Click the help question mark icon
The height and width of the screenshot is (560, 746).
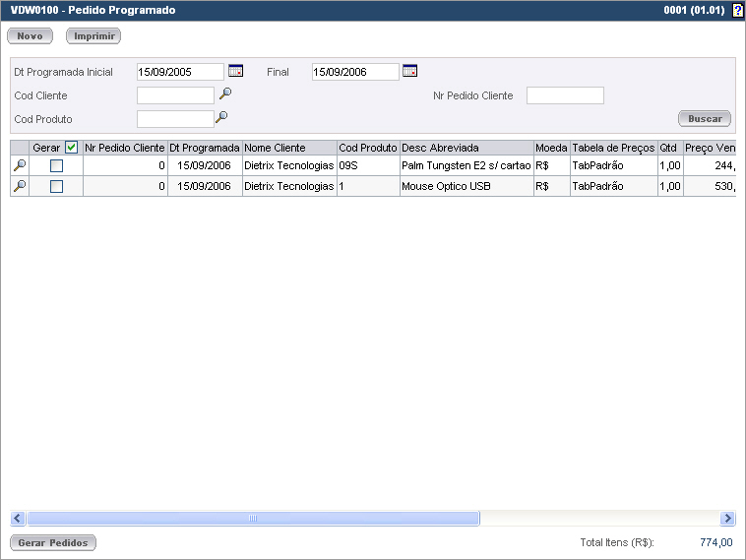click(737, 11)
